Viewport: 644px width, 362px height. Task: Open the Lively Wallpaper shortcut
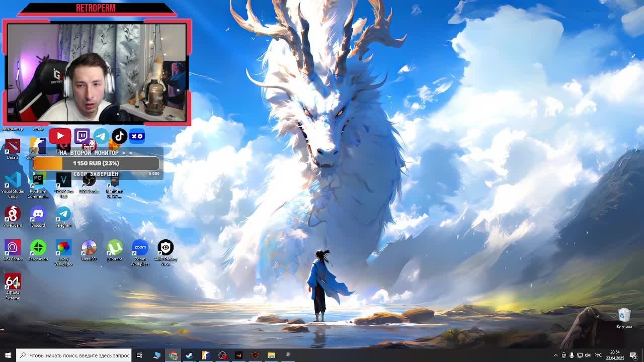click(x=63, y=253)
